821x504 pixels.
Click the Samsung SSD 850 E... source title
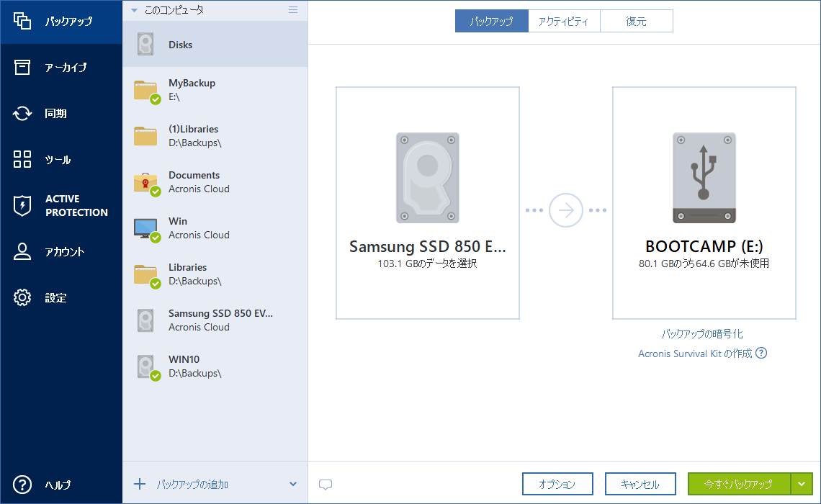click(427, 246)
